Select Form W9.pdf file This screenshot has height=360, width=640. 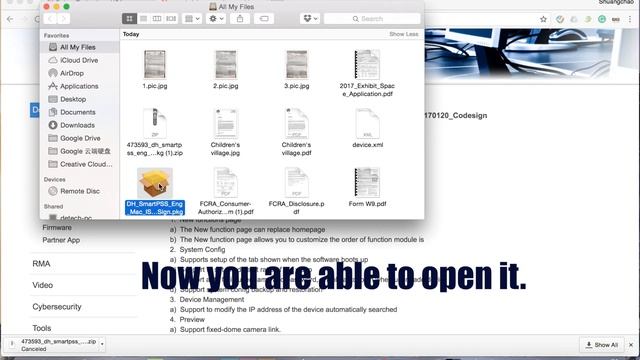tap(367, 182)
